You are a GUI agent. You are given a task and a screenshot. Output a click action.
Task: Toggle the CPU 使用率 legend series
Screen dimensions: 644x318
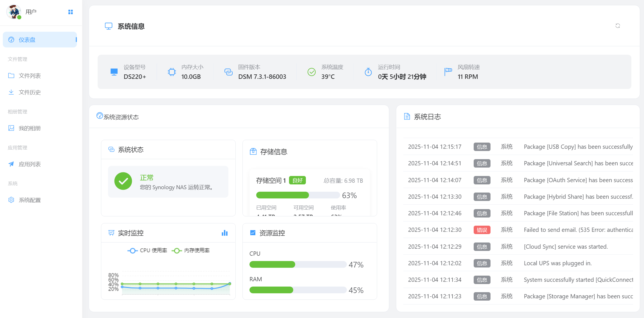click(147, 250)
